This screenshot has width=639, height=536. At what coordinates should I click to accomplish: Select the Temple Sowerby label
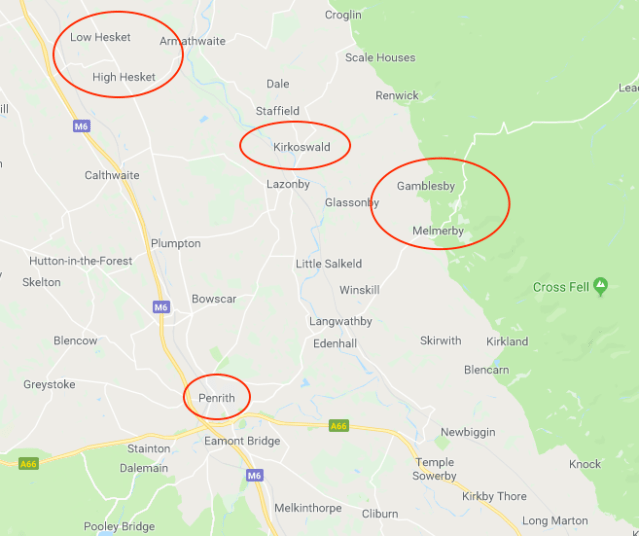point(434,469)
